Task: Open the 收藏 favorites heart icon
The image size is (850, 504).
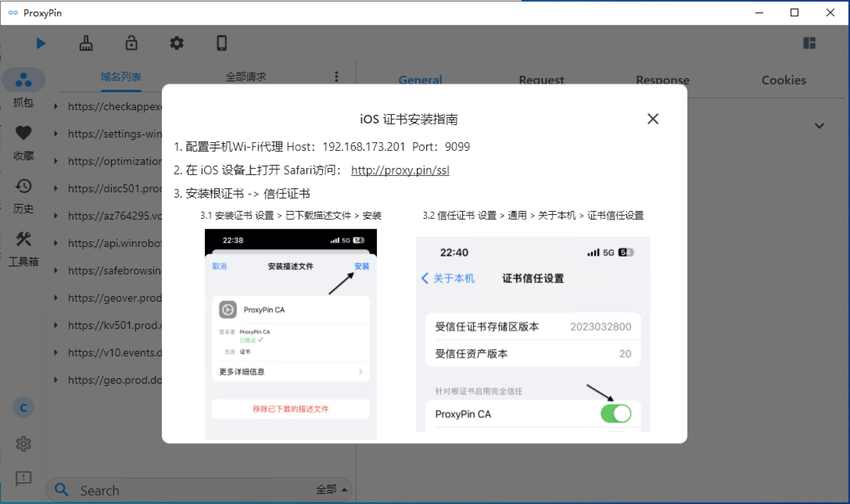Action: (x=23, y=133)
